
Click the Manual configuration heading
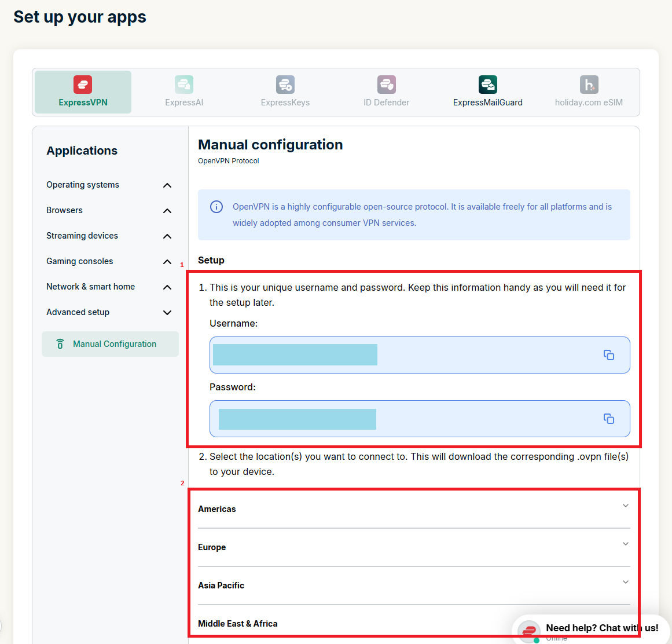[270, 144]
